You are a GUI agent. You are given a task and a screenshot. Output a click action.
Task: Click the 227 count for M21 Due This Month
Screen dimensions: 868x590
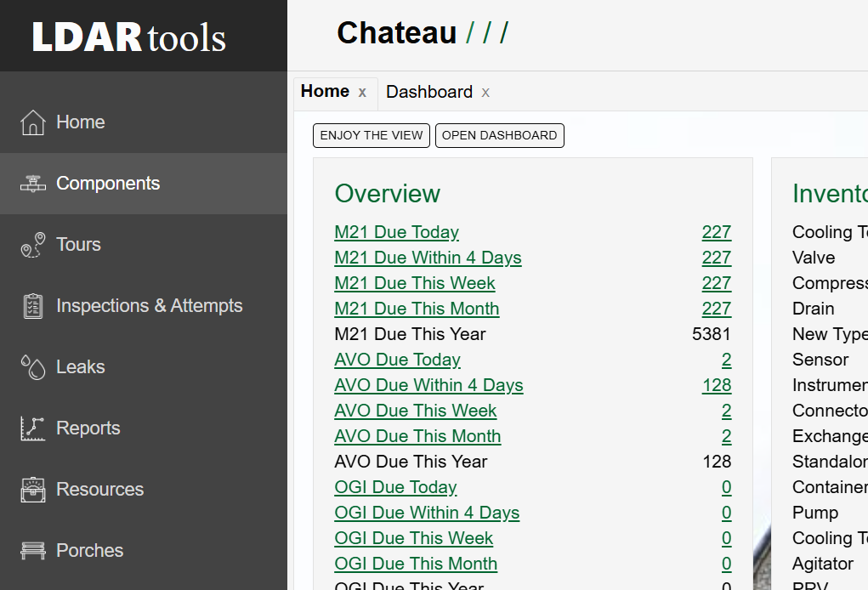click(717, 309)
